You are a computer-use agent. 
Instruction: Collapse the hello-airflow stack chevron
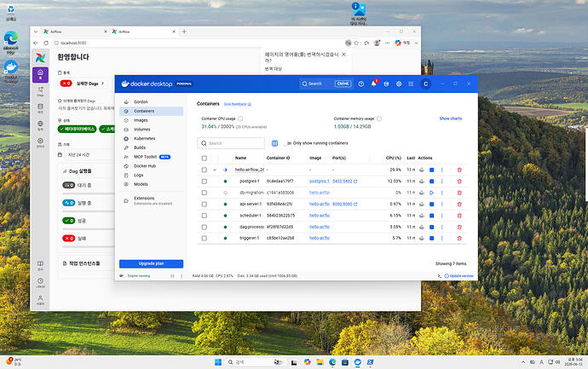coord(215,170)
